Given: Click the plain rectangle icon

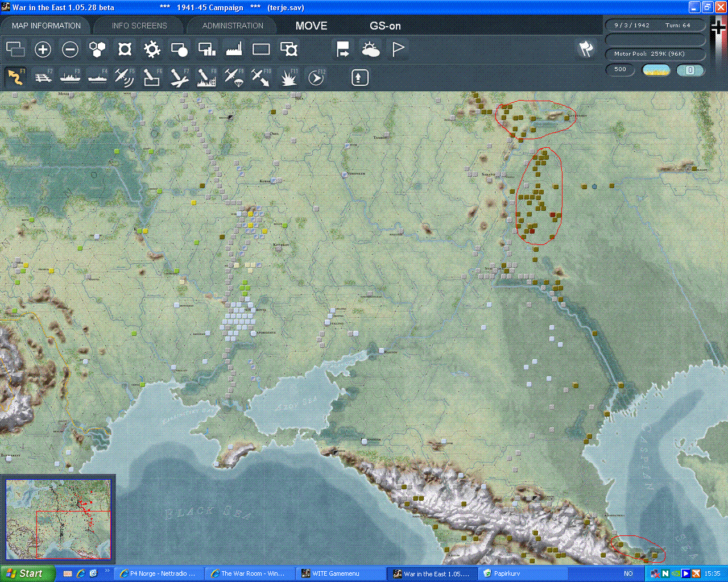Looking at the screenshot, I should point(261,49).
